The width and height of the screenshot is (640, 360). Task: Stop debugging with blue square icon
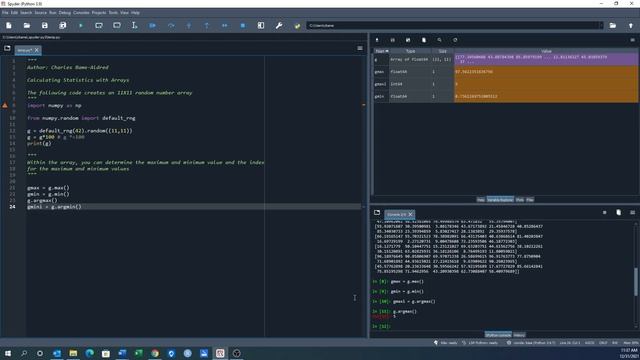242,25
